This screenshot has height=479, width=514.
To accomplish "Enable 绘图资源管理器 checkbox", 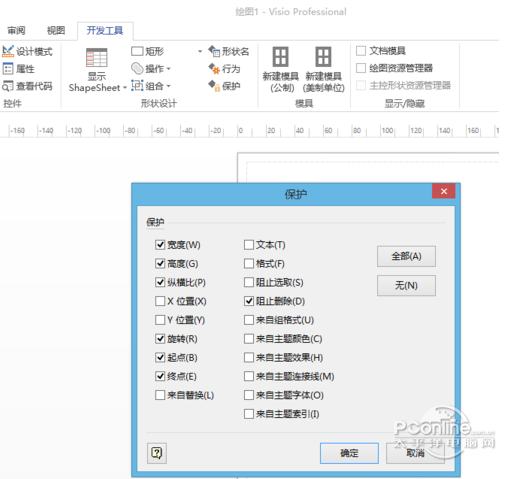I will click(x=361, y=68).
